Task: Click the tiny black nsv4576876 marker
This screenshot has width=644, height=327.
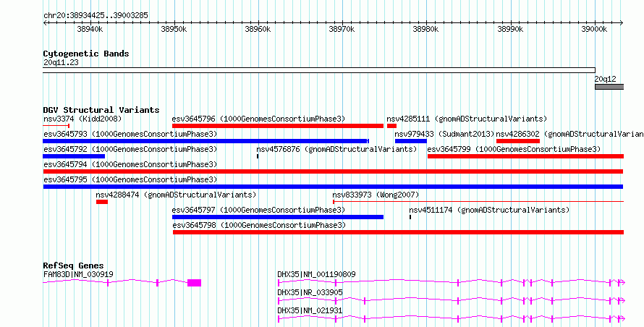Action: click(258, 156)
